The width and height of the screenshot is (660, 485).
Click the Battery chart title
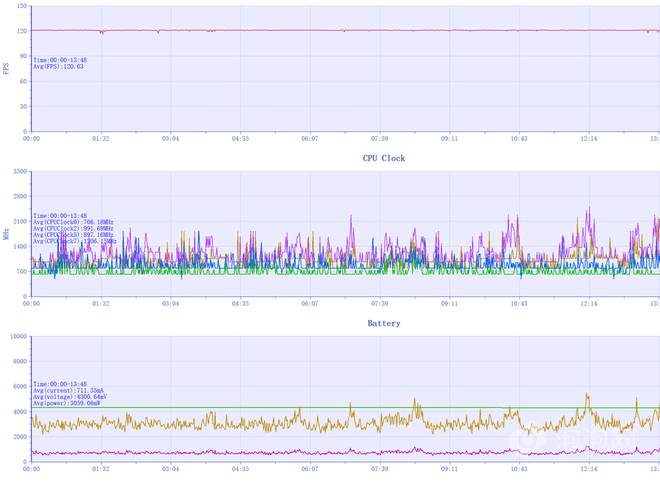click(384, 323)
